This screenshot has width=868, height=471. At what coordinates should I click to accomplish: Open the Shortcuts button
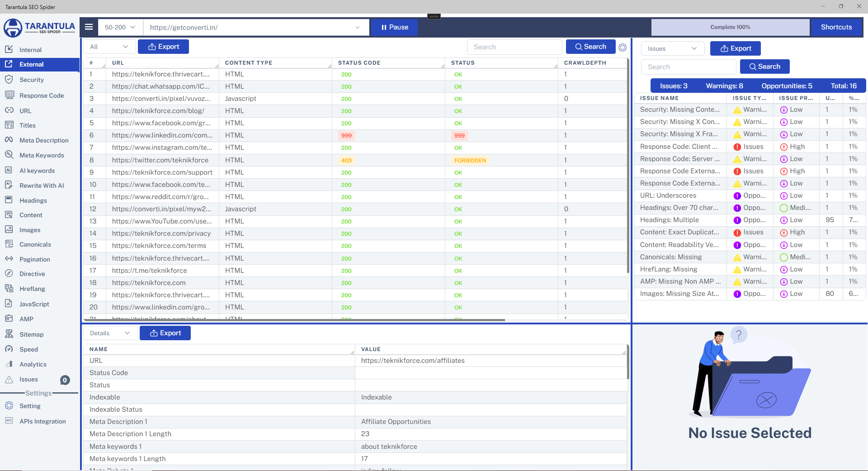point(836,27)
